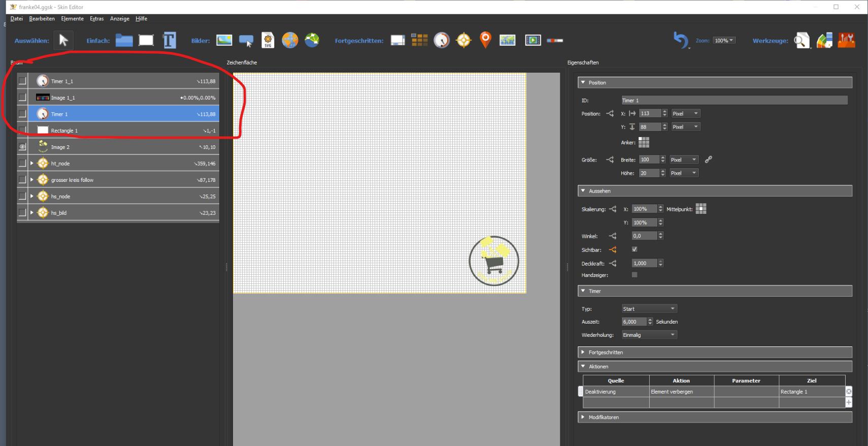Expand the Modifikatoren section
Viewport: 868px width, 446px height.
point(715,417)
